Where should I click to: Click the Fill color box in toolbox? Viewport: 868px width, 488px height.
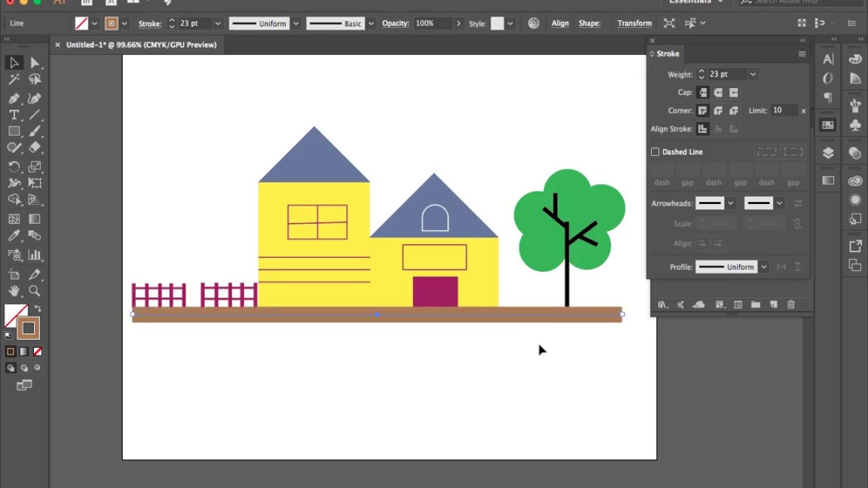[x=12, y=312]
